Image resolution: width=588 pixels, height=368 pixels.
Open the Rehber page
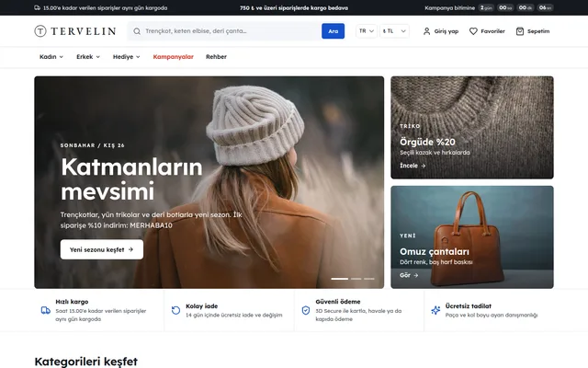[x=217, y=57]
